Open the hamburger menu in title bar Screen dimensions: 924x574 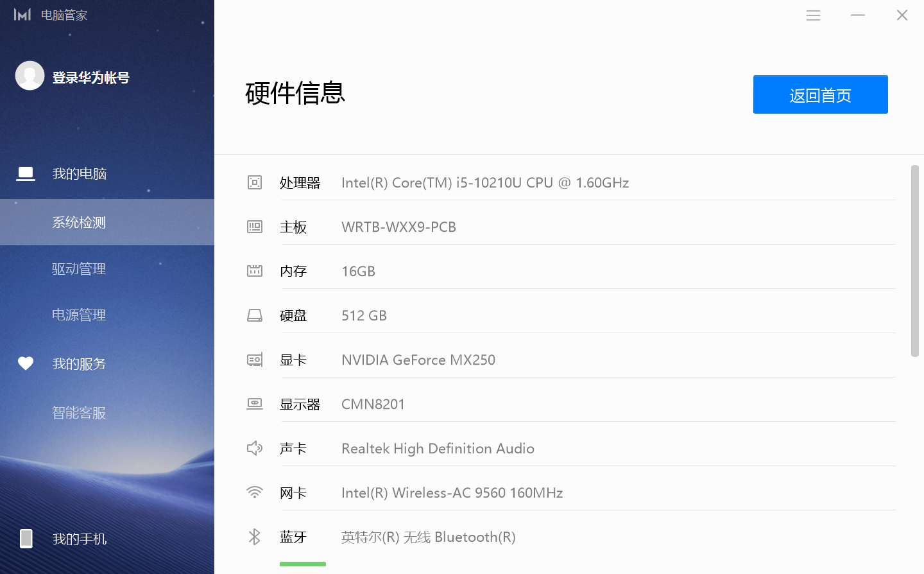813,15
